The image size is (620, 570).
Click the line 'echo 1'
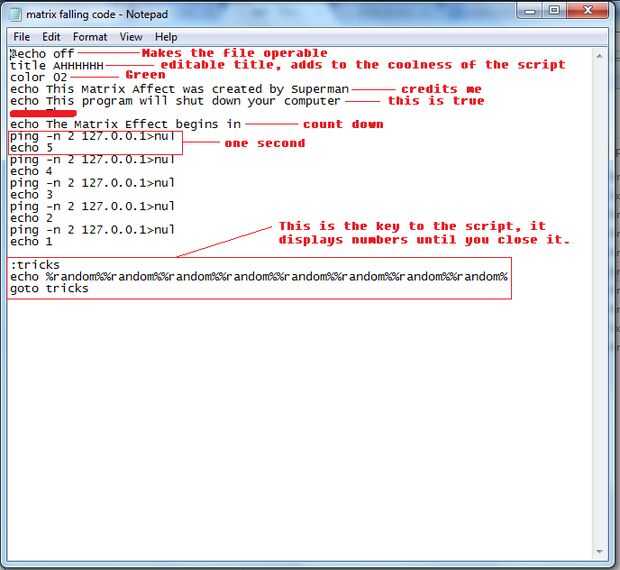click(31, 242)
